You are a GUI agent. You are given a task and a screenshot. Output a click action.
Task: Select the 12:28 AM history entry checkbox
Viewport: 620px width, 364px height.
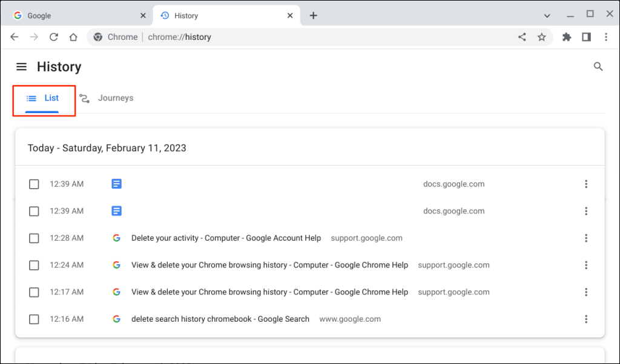click(34, 238)
